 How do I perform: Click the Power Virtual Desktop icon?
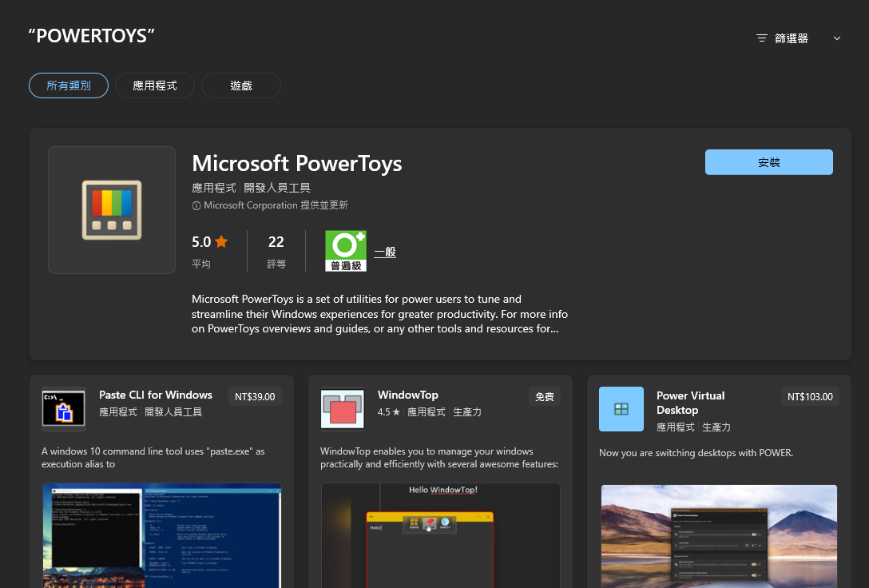tap(621, 409)
